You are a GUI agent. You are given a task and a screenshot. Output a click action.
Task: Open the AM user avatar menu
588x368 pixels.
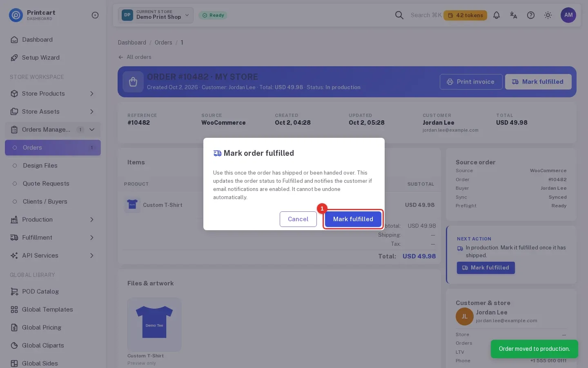tap(568, 15)
